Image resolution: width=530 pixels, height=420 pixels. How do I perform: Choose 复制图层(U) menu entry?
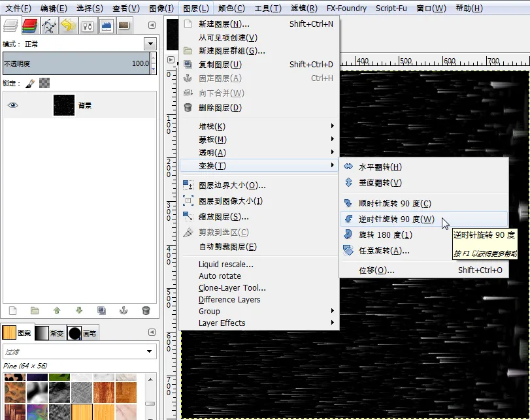pyautogui.click(x=259, y=65)
